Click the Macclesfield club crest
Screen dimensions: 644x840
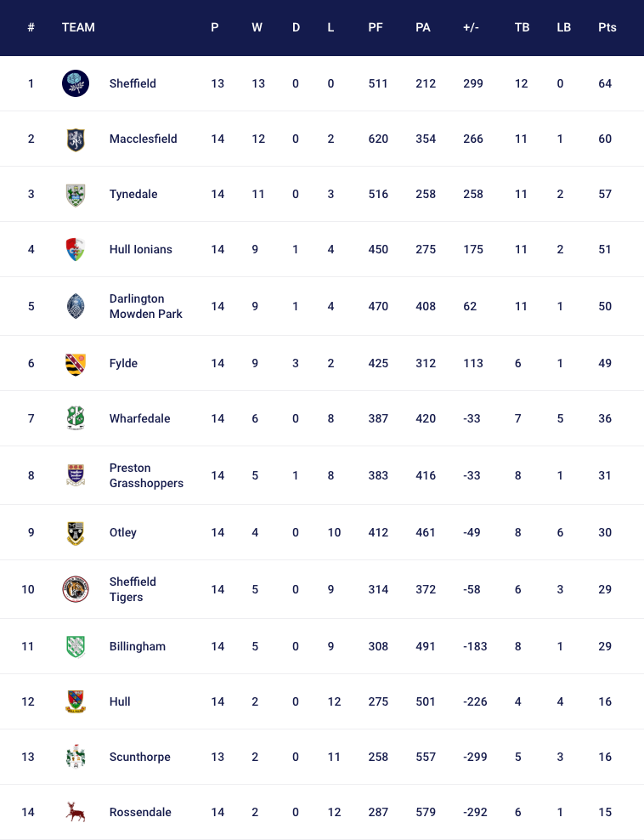pyautogui.click(x=76, y=139)
